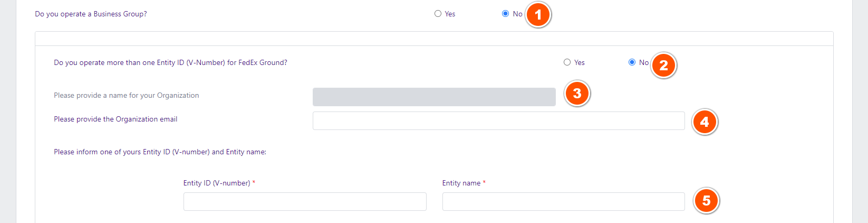Screen dimensions: 868x223
Task: Focus the Organization email input field
Action: pyautogui.click(x=498, y=120)
